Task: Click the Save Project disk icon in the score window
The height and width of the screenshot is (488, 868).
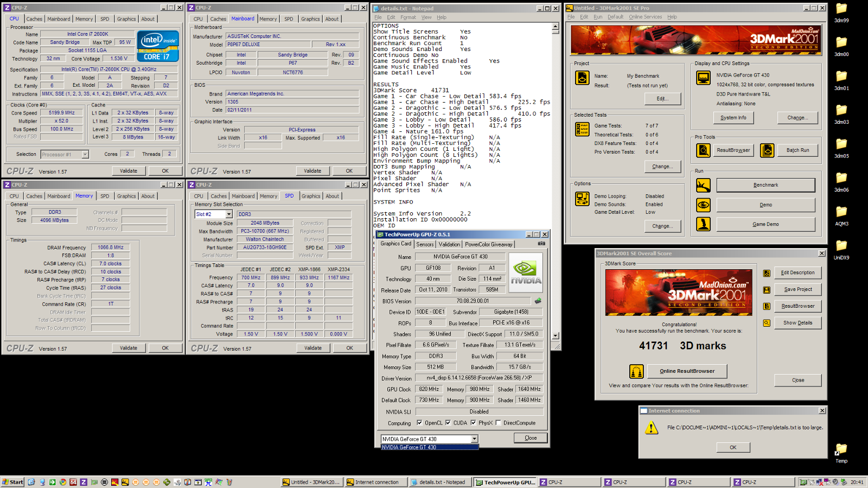Action: click(x=767, y=290)
